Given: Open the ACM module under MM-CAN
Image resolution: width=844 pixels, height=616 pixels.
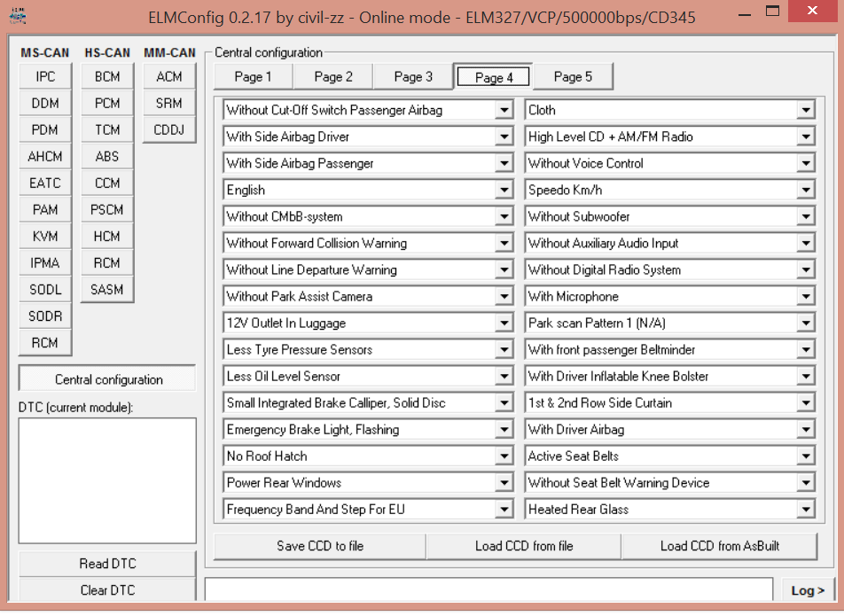Looking at the screenshot, I should pos(169,77).
